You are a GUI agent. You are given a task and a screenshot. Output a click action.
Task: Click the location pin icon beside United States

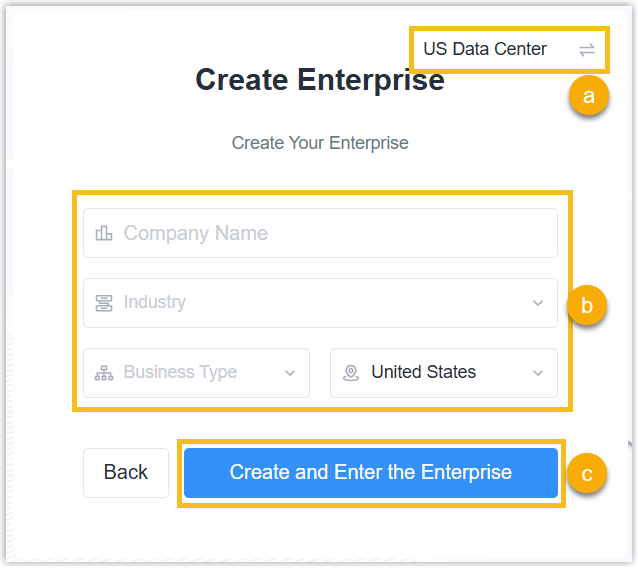[350, 373]
